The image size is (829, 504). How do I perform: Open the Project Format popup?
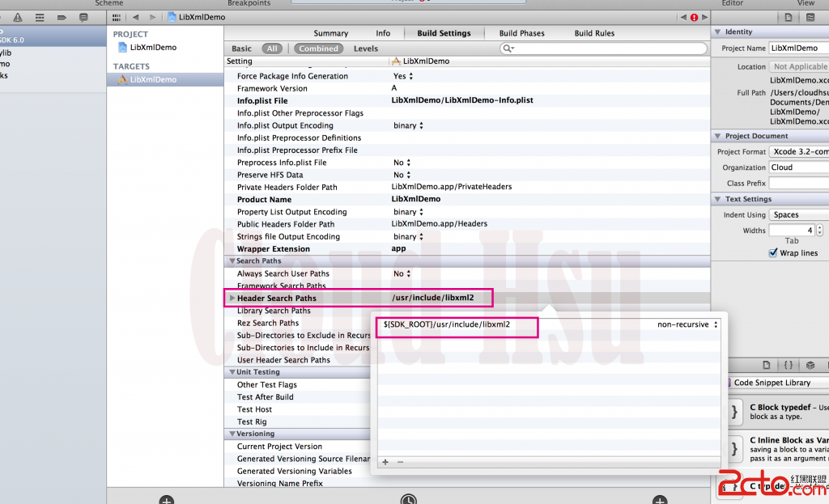click(x=799, y=151)
